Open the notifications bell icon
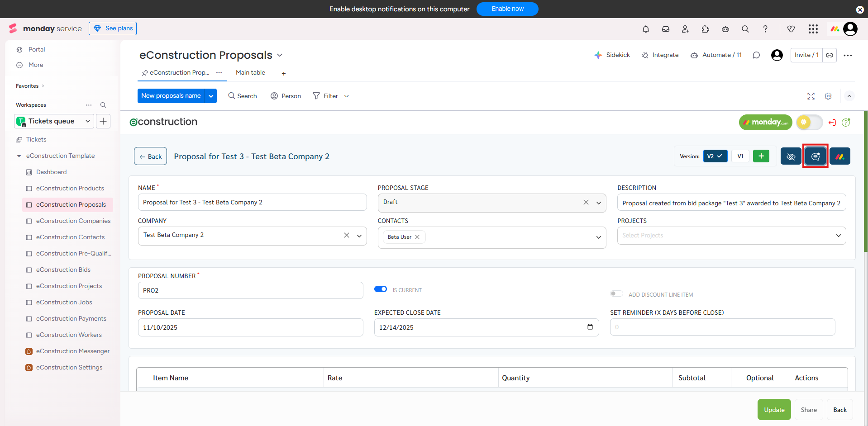Screen dimensions: 868x426 pyautogui.click(x=646, y=29)
